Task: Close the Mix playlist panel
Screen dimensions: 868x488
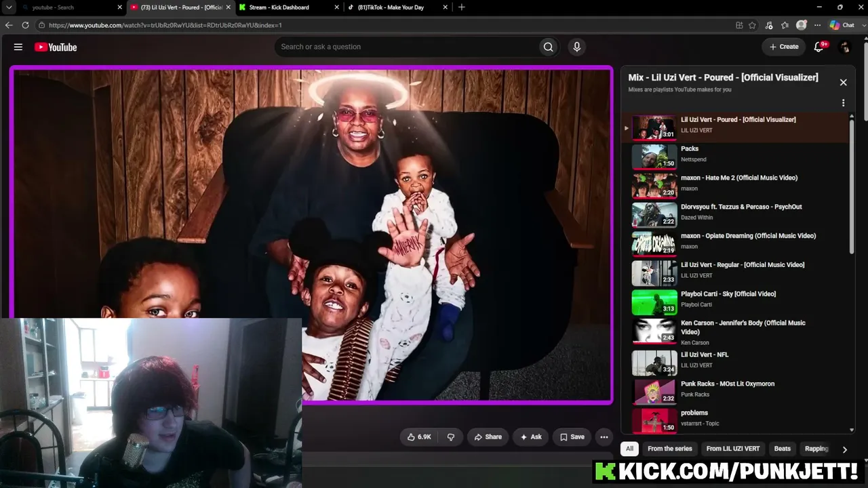Action: 844,82
